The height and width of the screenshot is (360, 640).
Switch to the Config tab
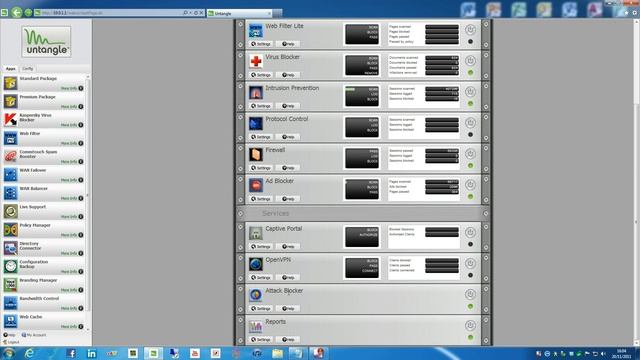point(27,69)
